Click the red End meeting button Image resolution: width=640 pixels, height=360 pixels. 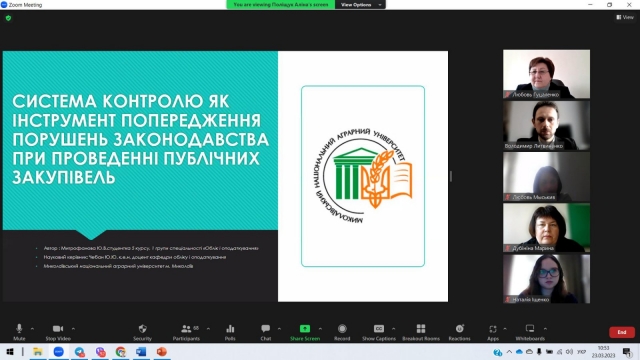click(x=622, y=332)
